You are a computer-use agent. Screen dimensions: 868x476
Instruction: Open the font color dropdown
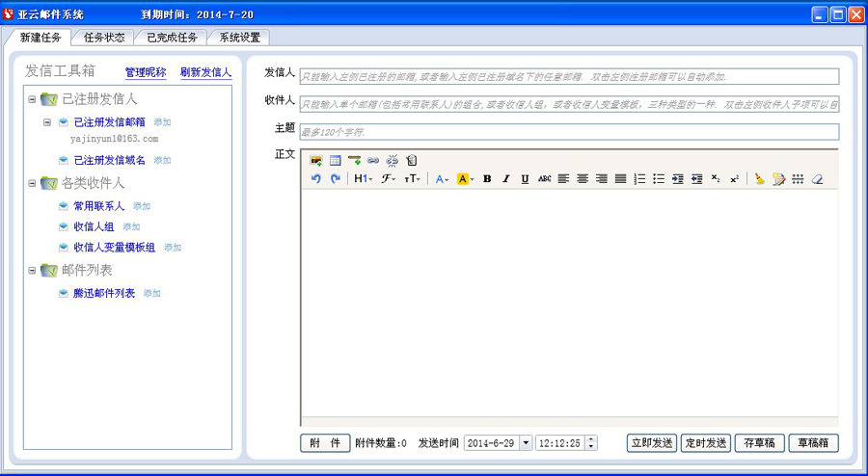[x=442, y=179]
